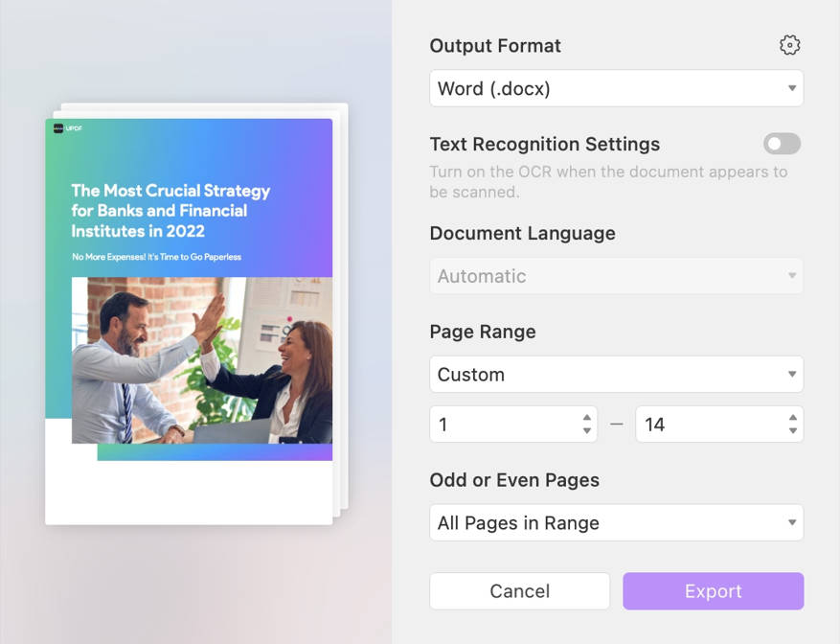The width and height of the screenshot is (840, 644).
Task: Click the Page Range dropdown arrow
Action: [791, 374]
